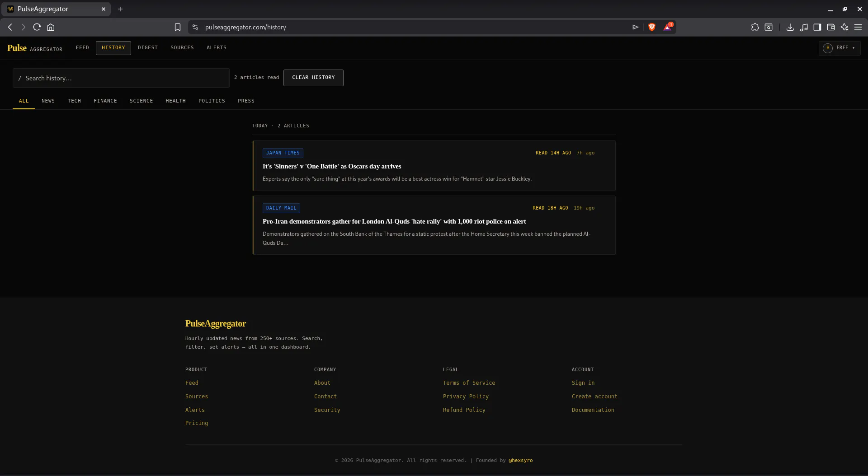The width and height of the screenshot is (868, 476).
Task: Click the send/share arrow icon in address bar
Action: tap(635, 27)
